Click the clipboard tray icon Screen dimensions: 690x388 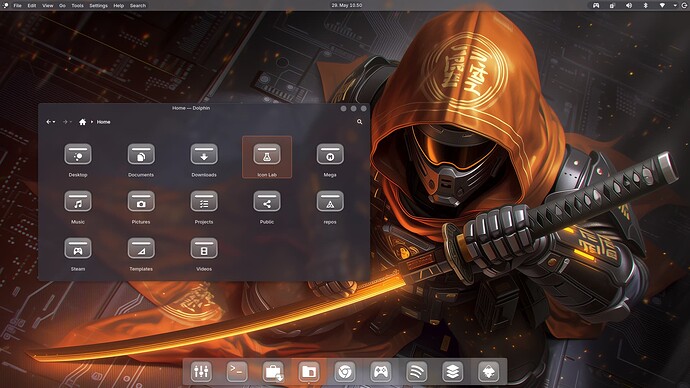point(612,6)
